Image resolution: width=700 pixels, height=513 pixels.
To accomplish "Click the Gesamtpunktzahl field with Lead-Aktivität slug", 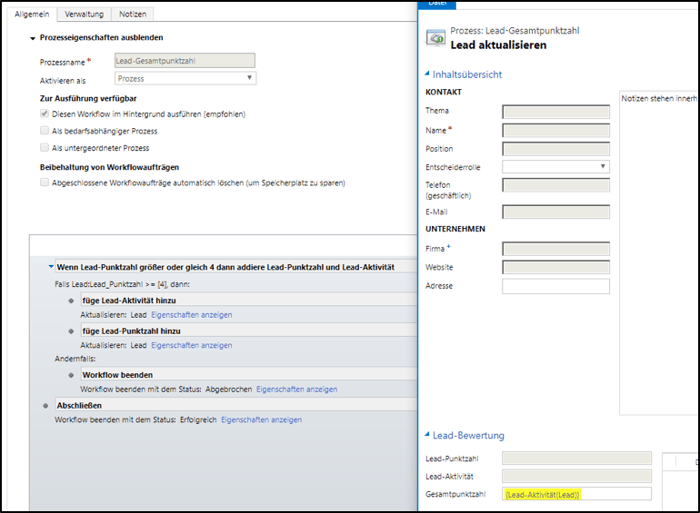I will coord(577,494).
